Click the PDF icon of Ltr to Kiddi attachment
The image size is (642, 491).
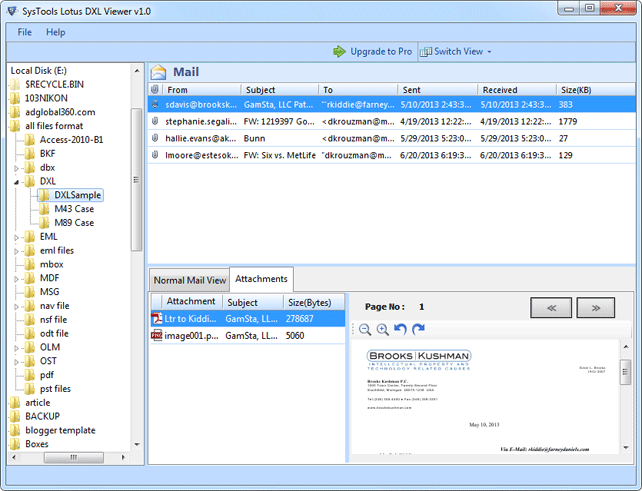157,319
